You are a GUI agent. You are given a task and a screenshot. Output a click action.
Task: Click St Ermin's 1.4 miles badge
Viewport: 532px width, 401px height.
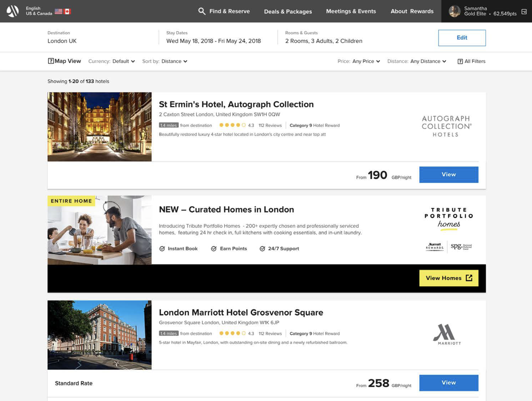pyautogui.click(x=169, y=125)
